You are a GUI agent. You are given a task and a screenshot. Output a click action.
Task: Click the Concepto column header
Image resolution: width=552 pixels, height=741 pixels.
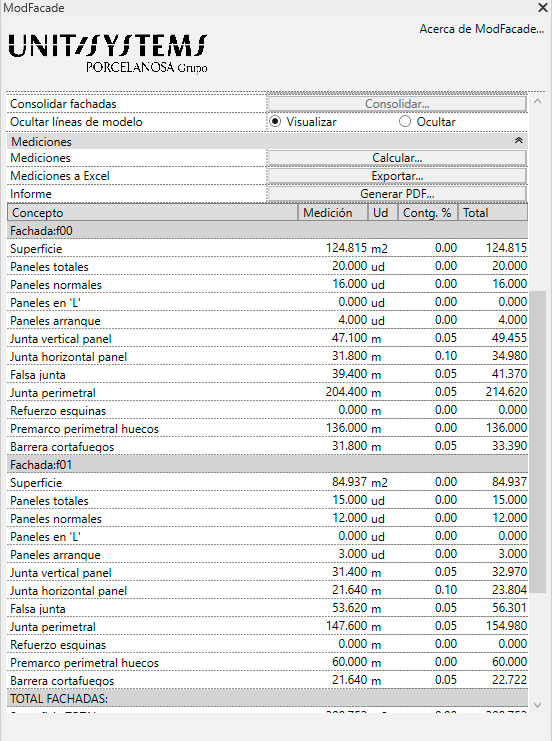153,213
